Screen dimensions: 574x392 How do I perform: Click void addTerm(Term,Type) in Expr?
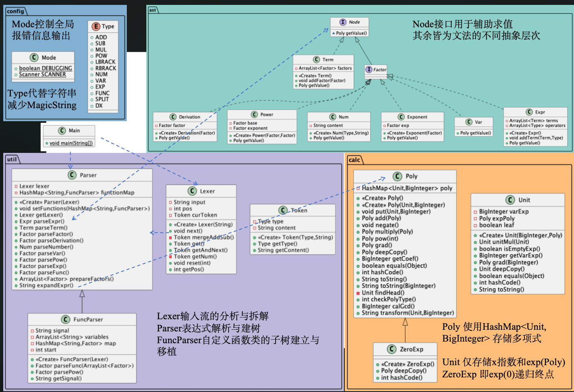pos(536,138)
